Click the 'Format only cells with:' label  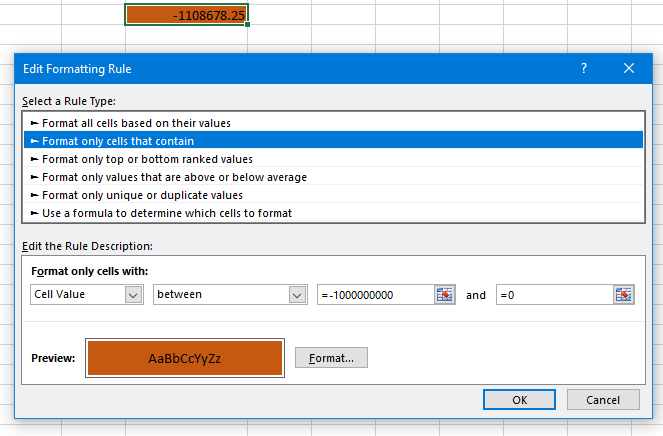(x=90, y=271)
